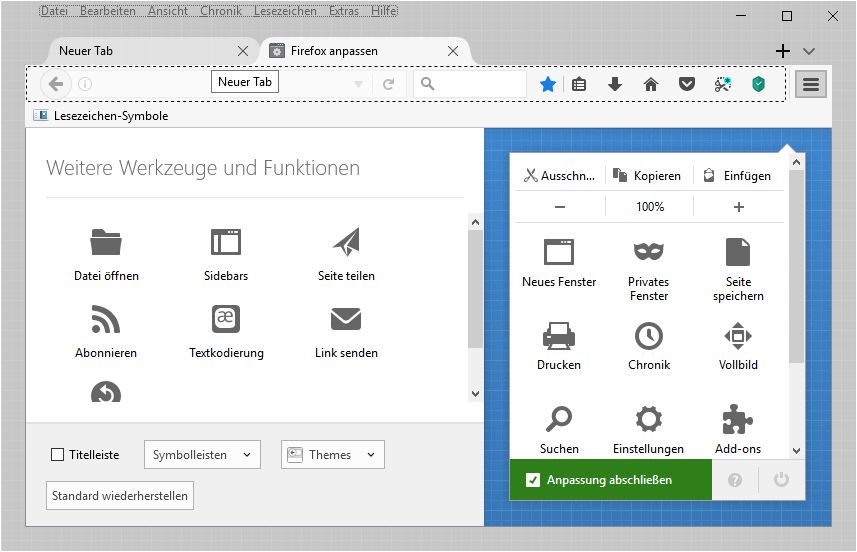Click the Kopieren button
Screen dimensions: 857x552
[649, 176]
